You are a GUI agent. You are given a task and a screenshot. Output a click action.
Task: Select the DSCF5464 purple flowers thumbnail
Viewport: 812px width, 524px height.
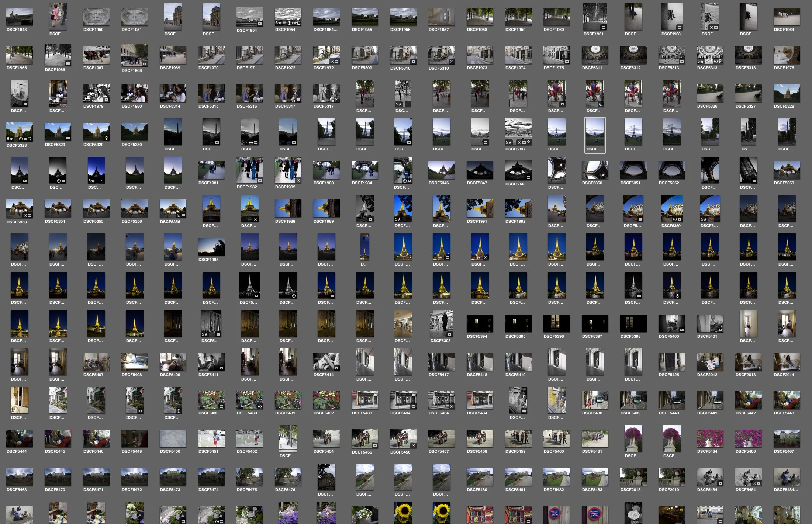pos(710,439)
